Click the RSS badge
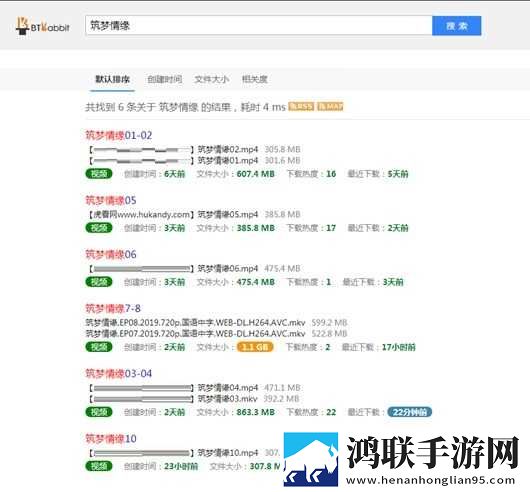Viewport: 530px width, 492px height. click(301, 106)
